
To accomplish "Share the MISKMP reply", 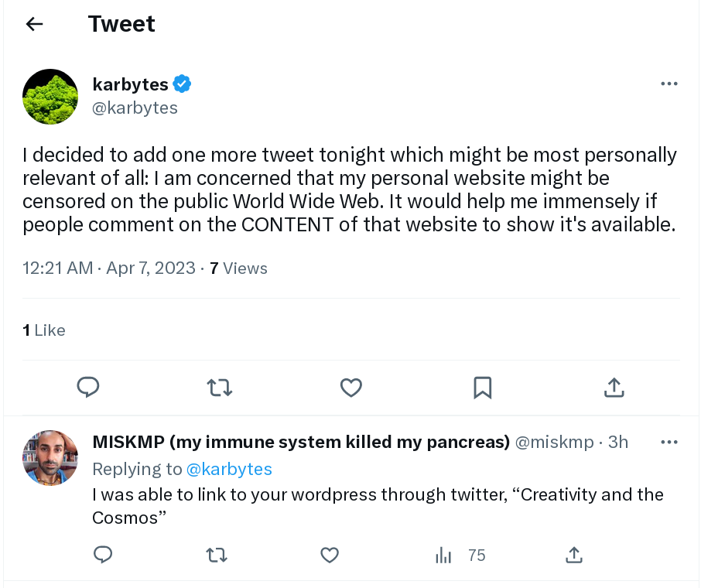I will (574, 555).
